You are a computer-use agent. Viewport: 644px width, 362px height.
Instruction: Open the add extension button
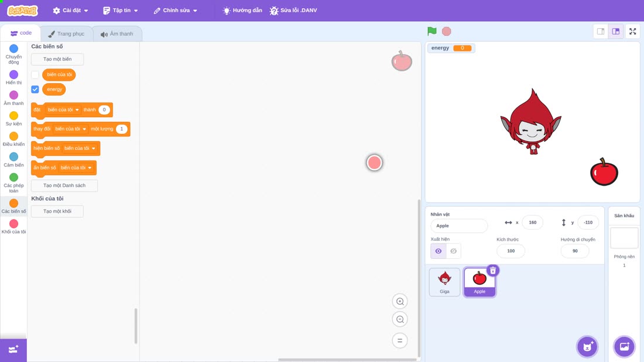13,350
